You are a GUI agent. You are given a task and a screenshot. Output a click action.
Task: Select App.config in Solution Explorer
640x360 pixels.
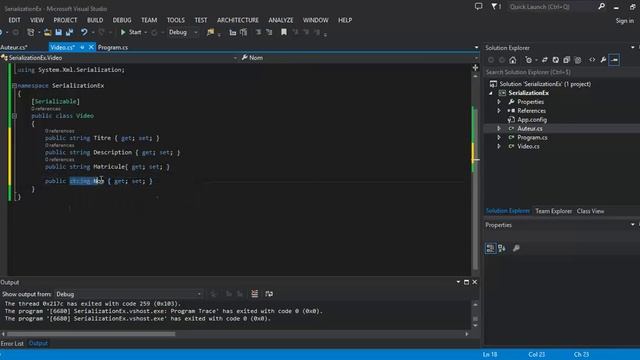tap(532, 120)
